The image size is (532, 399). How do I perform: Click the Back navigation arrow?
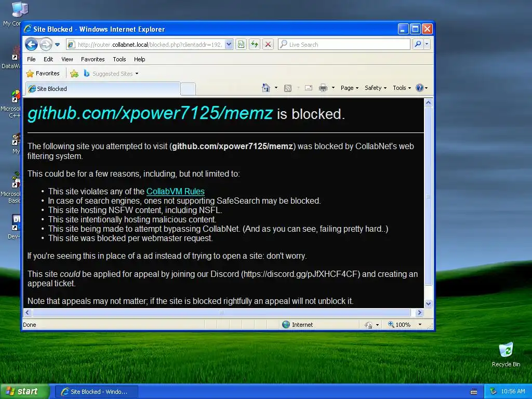pyautogui.click(x=31, y=44)
